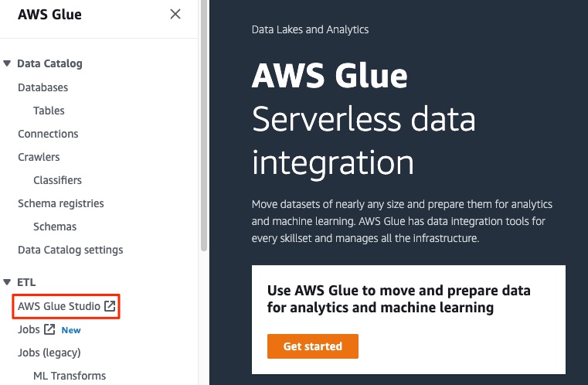Click the orange Get started button
Screen dimensions: 588x385
coord(313,346)
